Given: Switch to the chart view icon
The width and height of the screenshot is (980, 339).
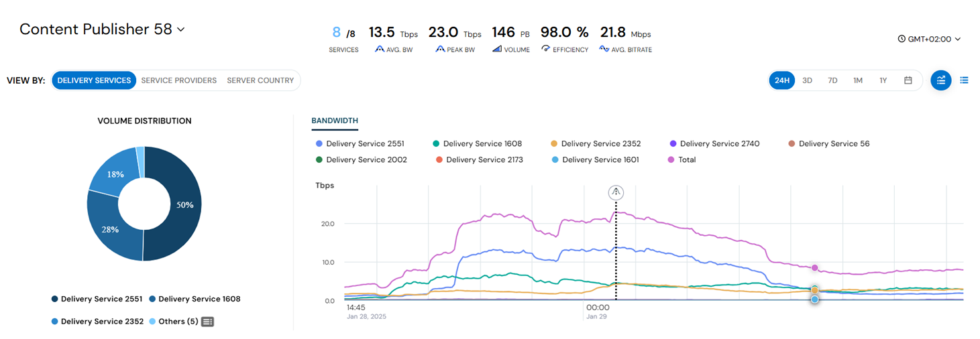Looking at the screenshot, I should 941,80.
